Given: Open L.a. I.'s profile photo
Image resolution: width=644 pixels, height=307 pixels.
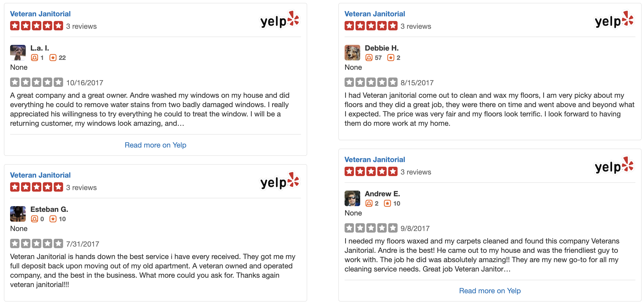Looking at the screenshot, I should (x=18, y=53).
